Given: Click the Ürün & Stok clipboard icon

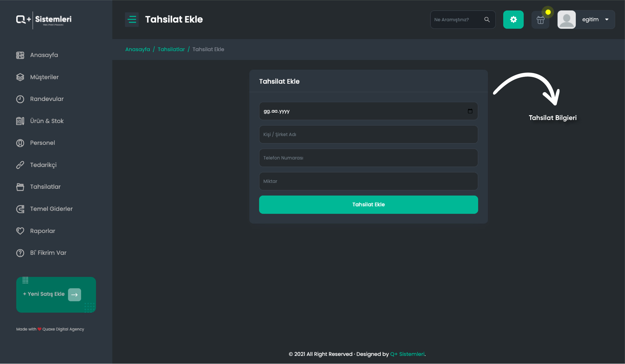Looking at the screenshot, I should pyautogui.click(x=20, y=121).
